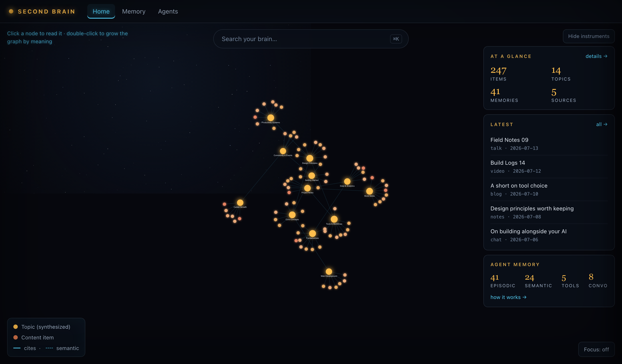622x364 pixels.
Task: Select the Career Growth topic node
Action: pos(240,203)
